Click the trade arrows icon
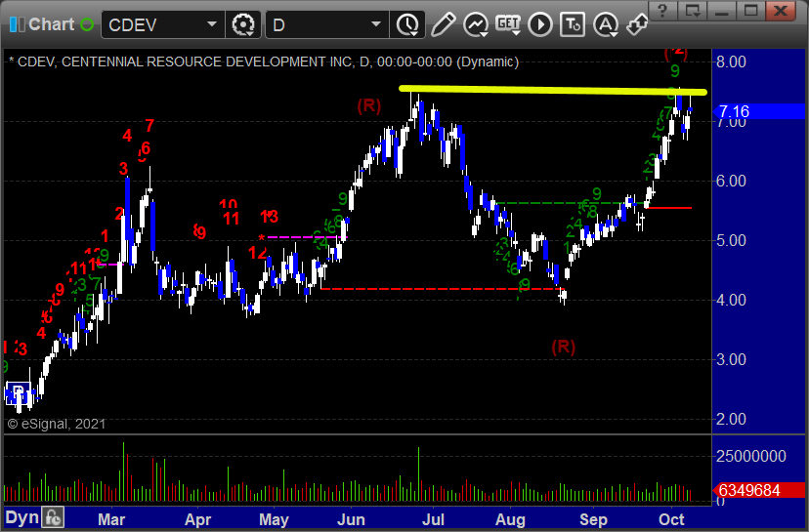 click(637, 24)
